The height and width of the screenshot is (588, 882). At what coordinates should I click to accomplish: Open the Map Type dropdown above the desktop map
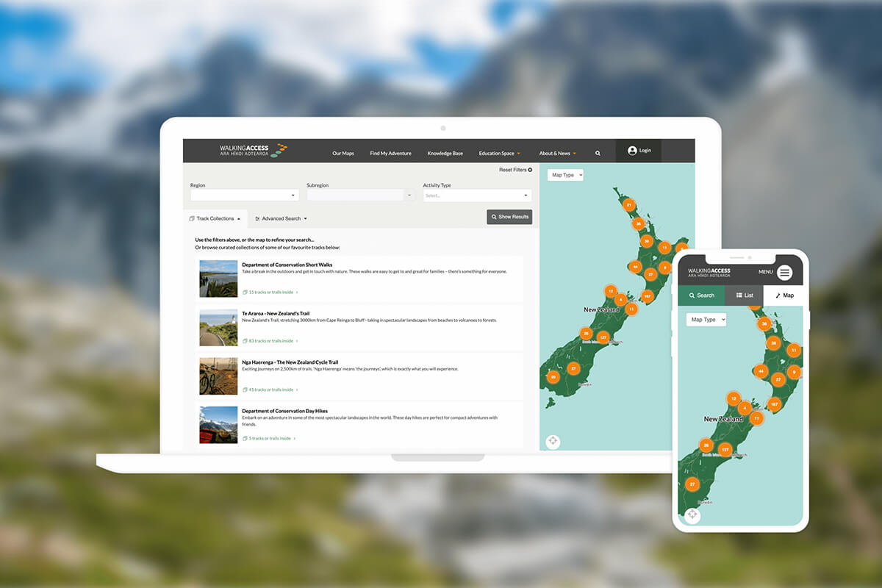(x=564, y=174)
